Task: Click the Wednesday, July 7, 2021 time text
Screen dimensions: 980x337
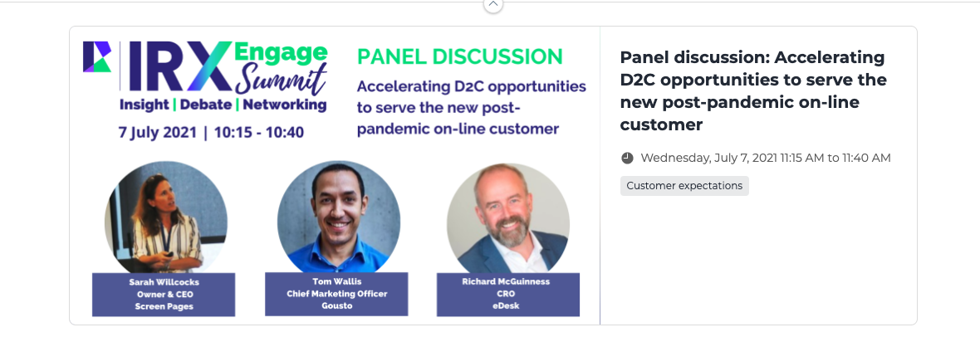Action: coord(766,159)
